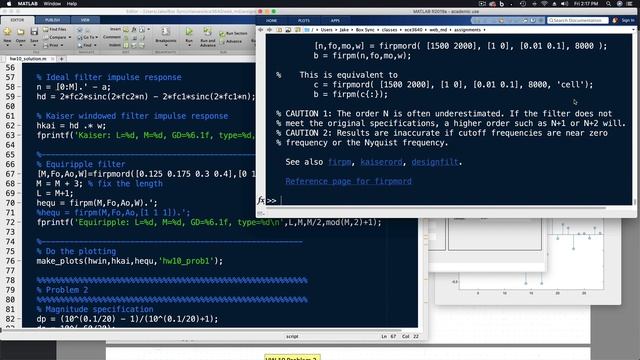Click the back arrow in the MATLAB path bar
The height and width of the screenshot is (360, 640).
tap(260, 30)
